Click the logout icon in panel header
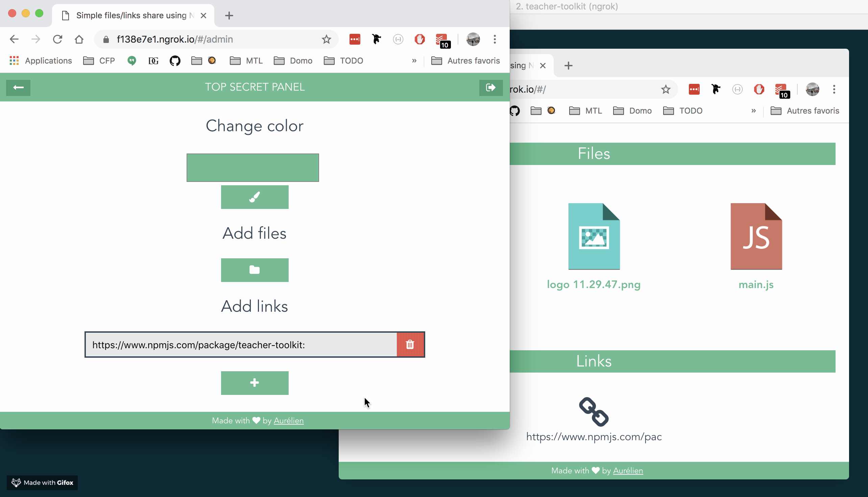The width and height of the screenshot is (868, 497). [x=490, y=87]
